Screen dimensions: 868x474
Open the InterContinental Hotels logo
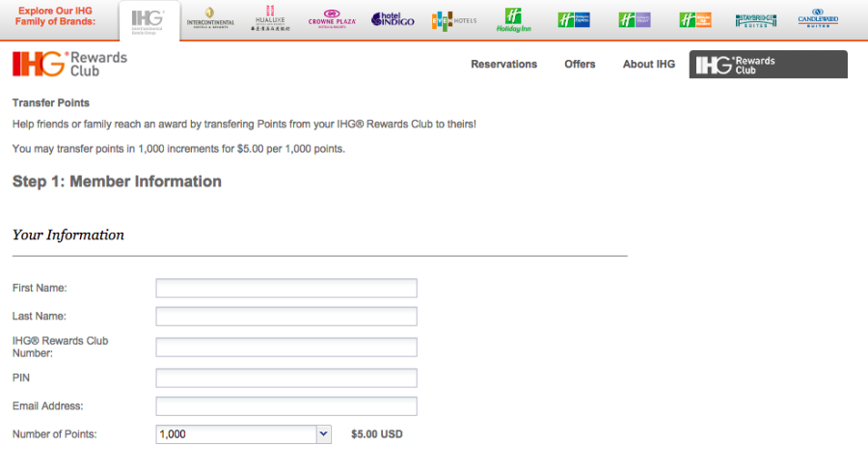210,19
